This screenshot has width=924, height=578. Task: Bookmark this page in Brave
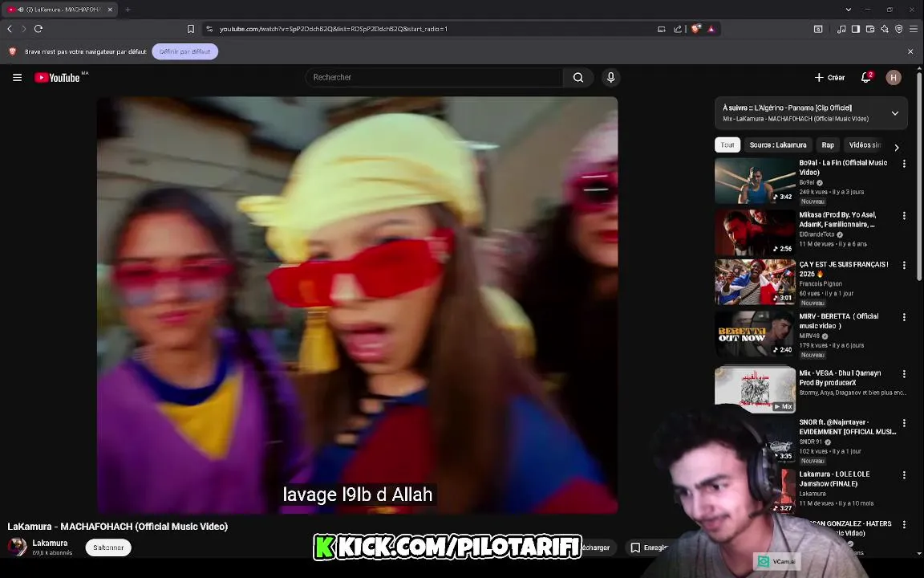[x=190, y=29]
